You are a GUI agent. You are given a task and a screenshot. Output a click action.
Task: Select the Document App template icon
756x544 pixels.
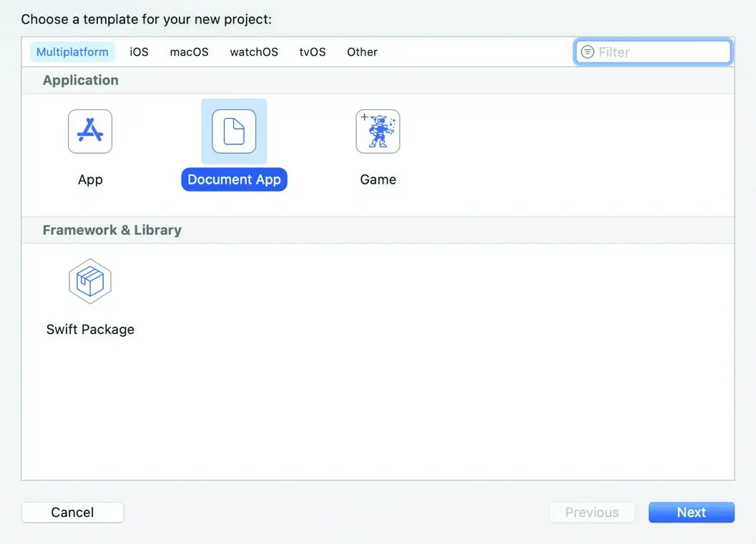pyautogui.click(x=234, y=131)
